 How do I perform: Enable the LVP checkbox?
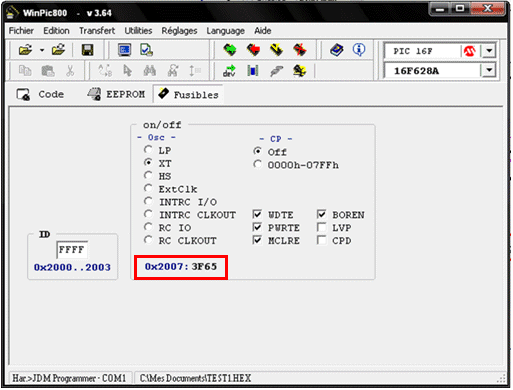pyautogui.click(x=322, y=227)
